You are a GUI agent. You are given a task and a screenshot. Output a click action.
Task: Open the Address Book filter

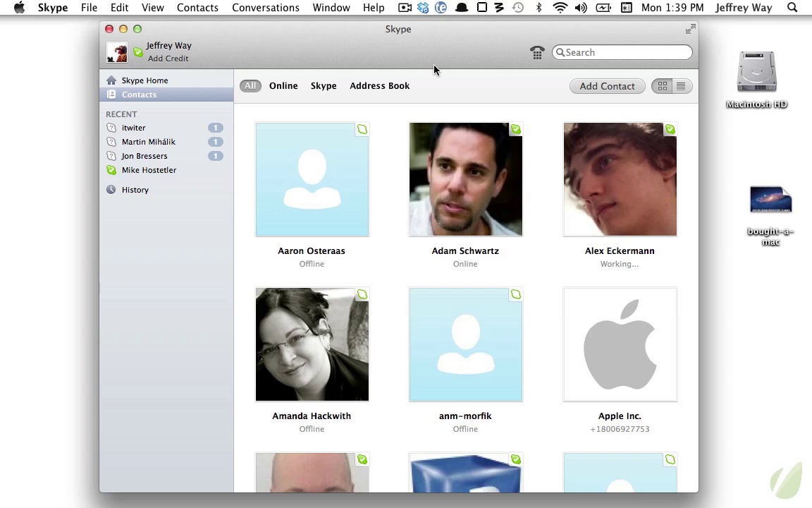[379, 85]
